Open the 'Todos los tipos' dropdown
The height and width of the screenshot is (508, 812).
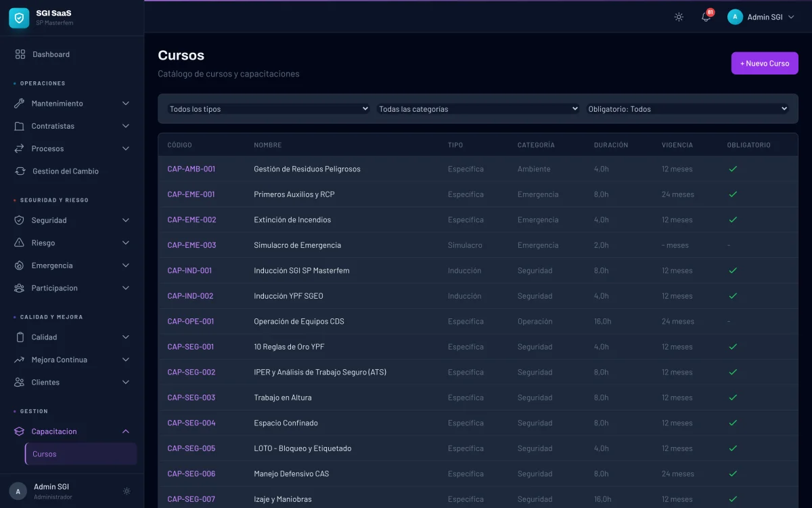click(x=268, y=108)
